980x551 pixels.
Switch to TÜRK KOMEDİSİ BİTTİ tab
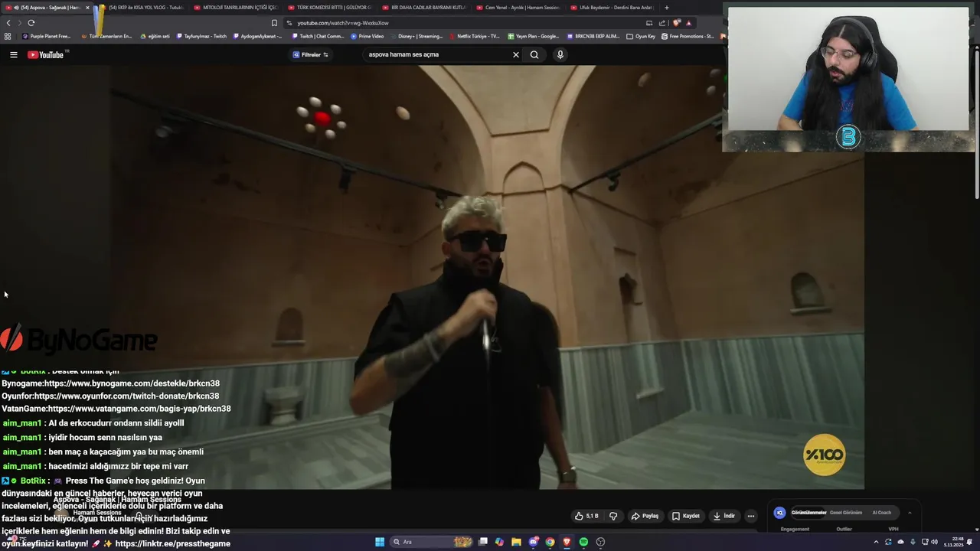pyautogui.click(x=329, y=8)
